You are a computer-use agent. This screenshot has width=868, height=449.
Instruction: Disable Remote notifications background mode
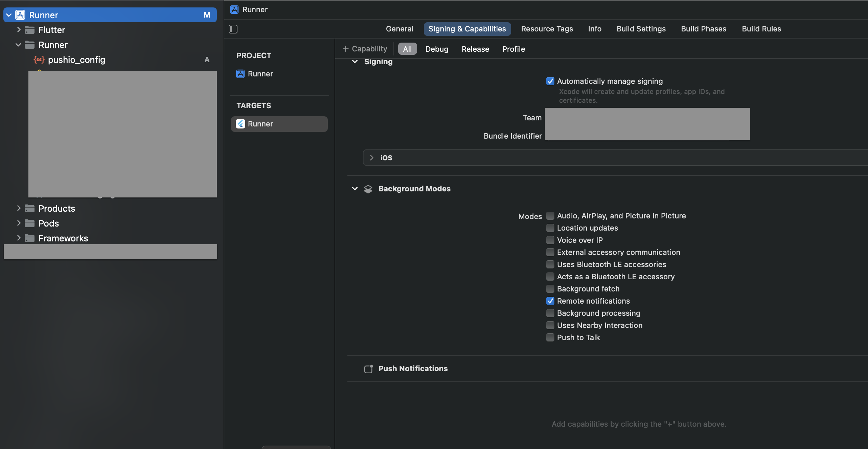coord(550,301)
